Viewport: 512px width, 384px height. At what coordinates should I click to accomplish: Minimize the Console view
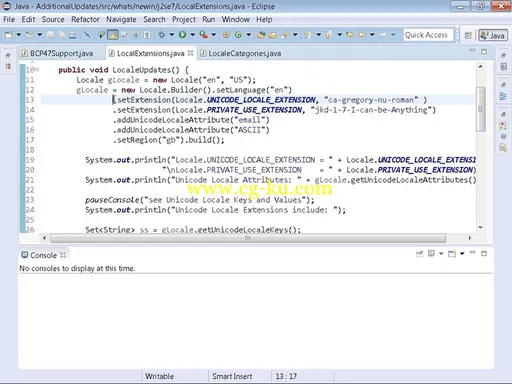tap(472, 253)
